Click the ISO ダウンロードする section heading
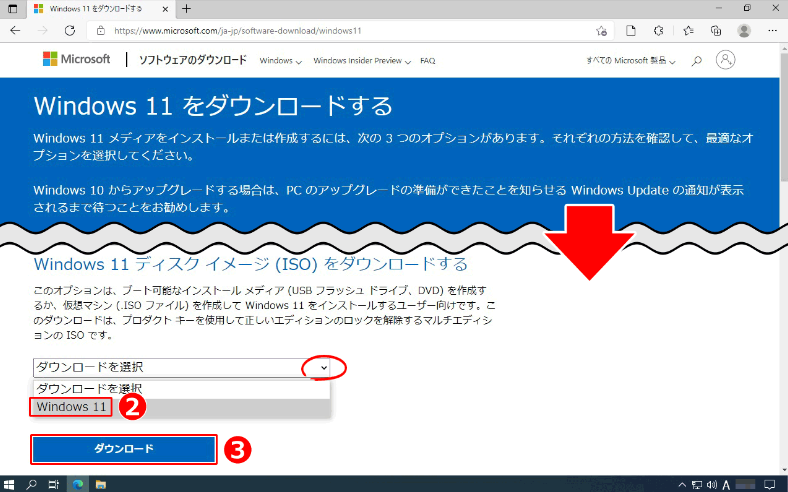Viewport: 788px width, 492px height. pos(250,264)
